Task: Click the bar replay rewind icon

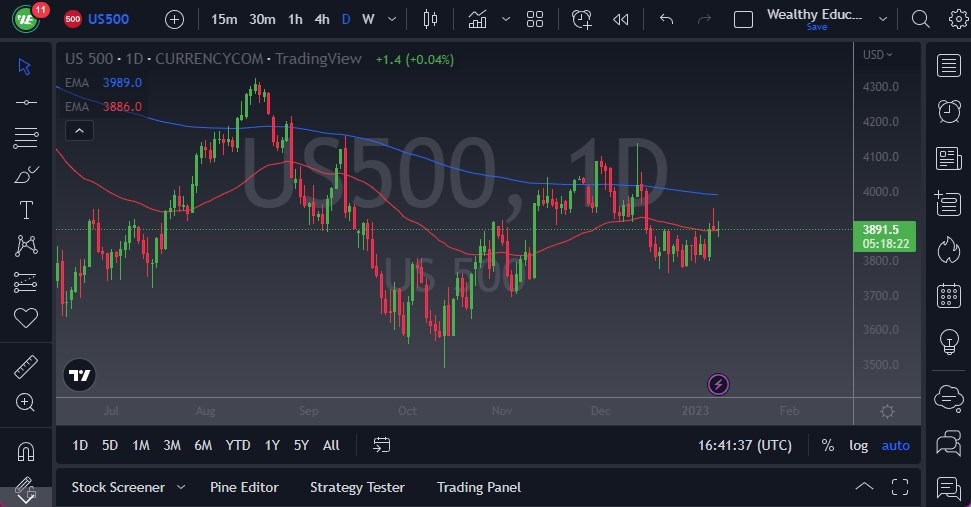Action: tap(621, 19)
